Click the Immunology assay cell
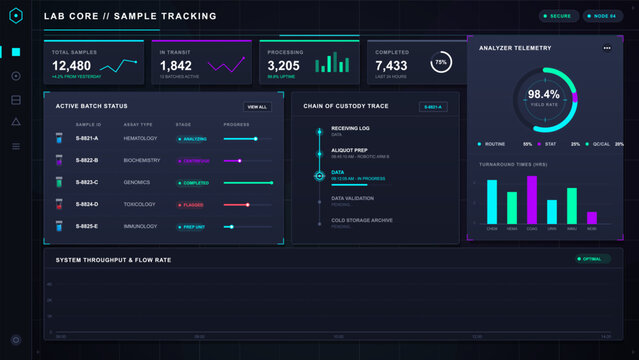639x360 pixels. click(x=140, y=226)
